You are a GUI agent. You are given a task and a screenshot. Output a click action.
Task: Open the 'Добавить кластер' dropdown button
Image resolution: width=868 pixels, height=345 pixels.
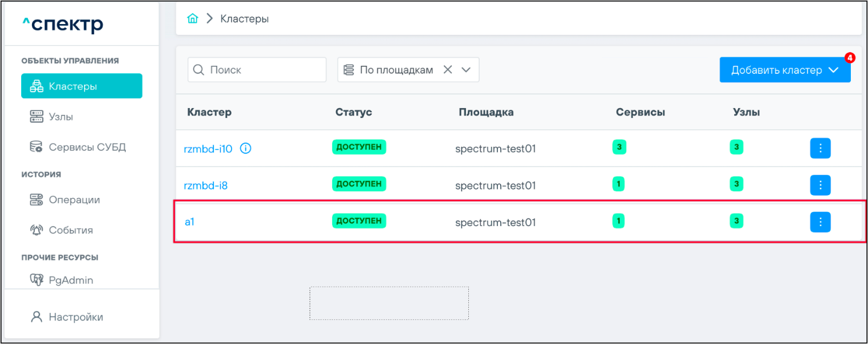785,70
